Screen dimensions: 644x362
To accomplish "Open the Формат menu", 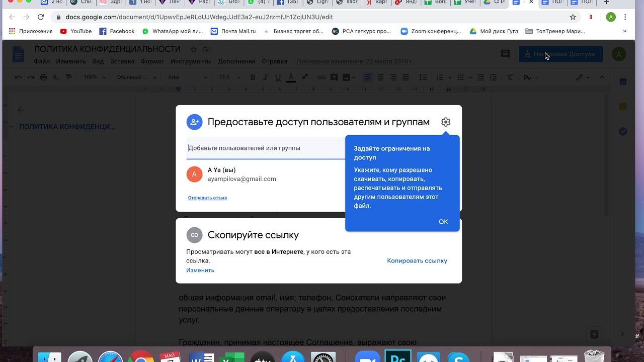I will [152, 61].
